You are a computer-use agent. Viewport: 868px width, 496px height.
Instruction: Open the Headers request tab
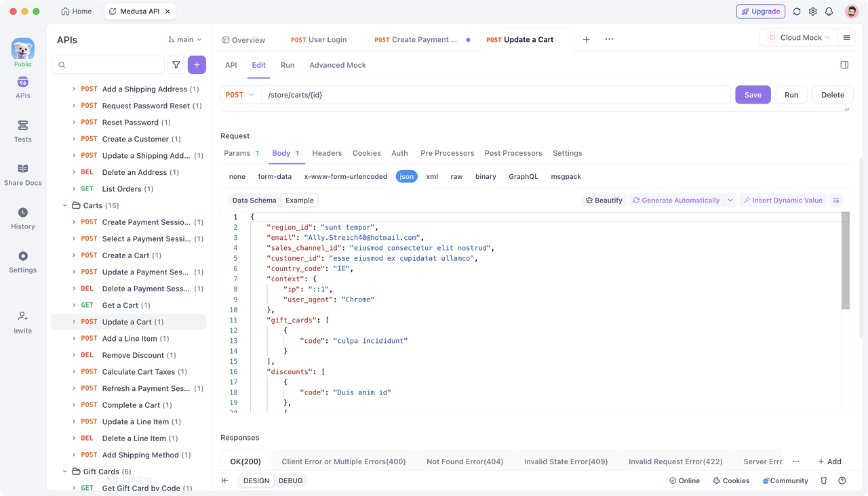click(x=327, y=153)
